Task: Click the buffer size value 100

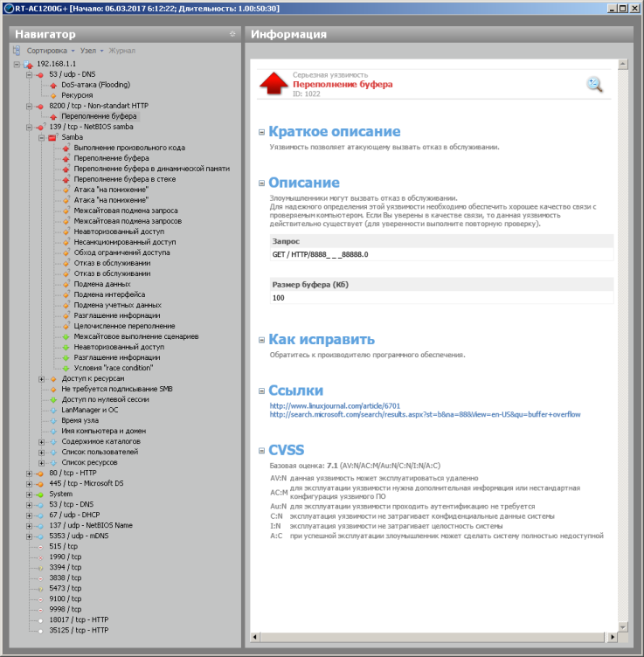Action: tap(278, 298)
